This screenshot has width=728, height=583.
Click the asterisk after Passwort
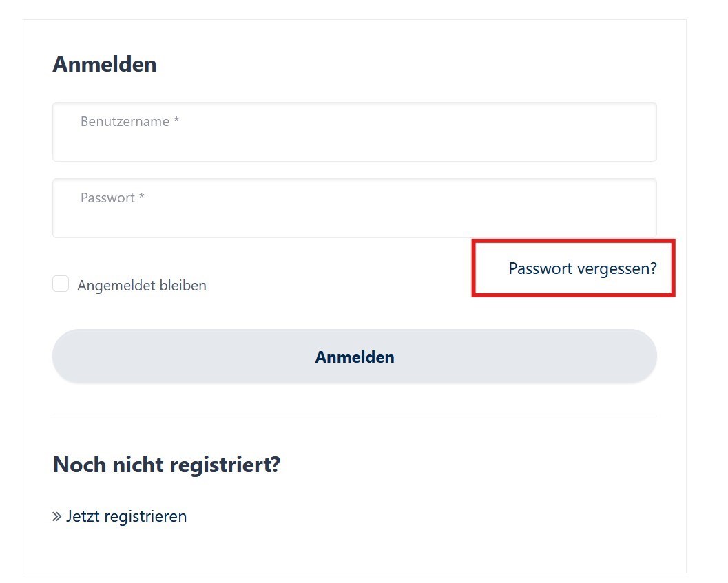(142, 198)
